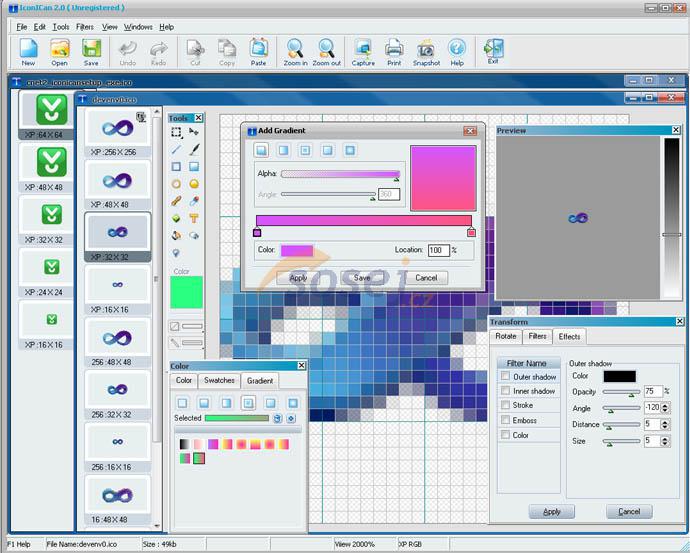Tick the Color filter checkbox
This screenshot has width=690, height=553.
[x=505, y=435]
